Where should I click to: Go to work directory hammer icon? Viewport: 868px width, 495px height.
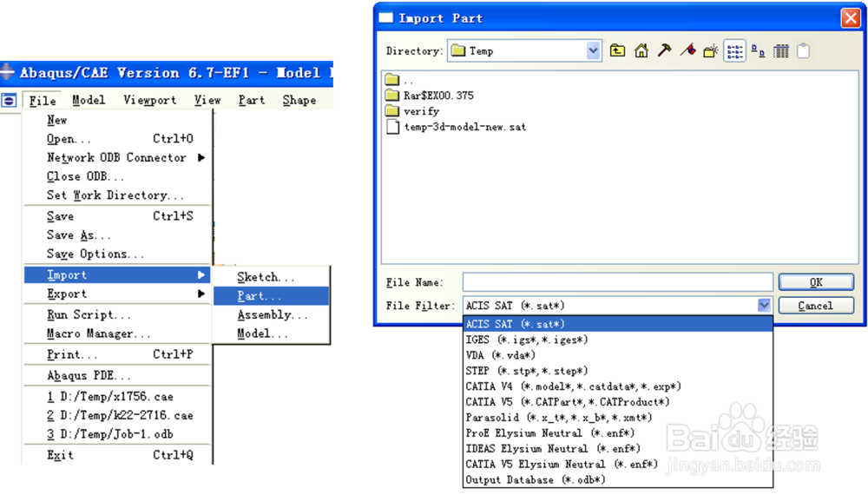point(664,51)
